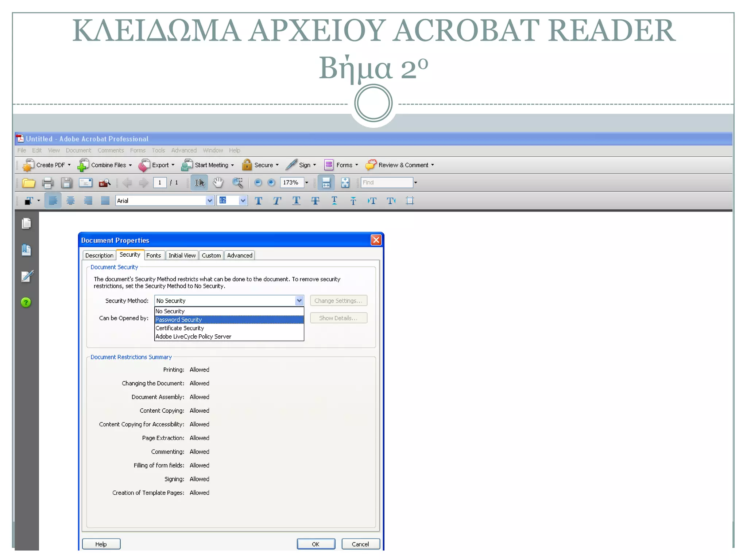Click the green help question mark icon
The width and height of the screenshot is (747, 560).
(26, 303)
